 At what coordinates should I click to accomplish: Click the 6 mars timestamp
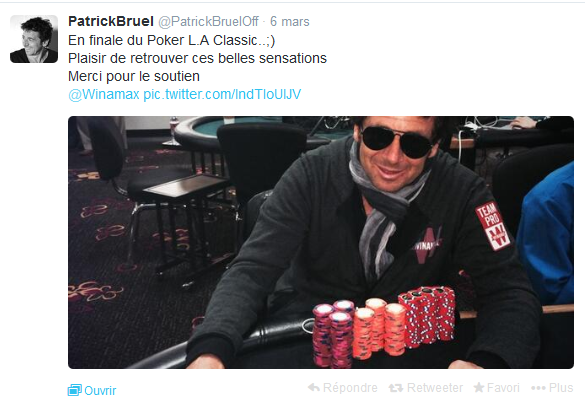290,22
